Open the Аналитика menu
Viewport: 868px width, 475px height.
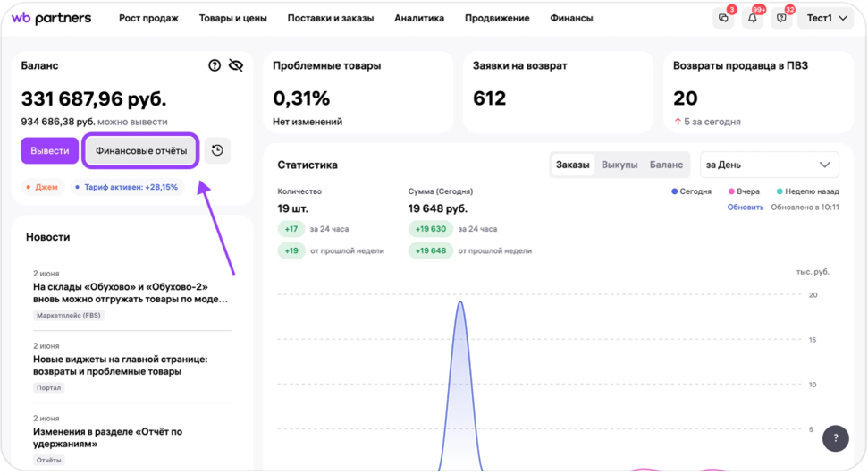tap(419, 18)
